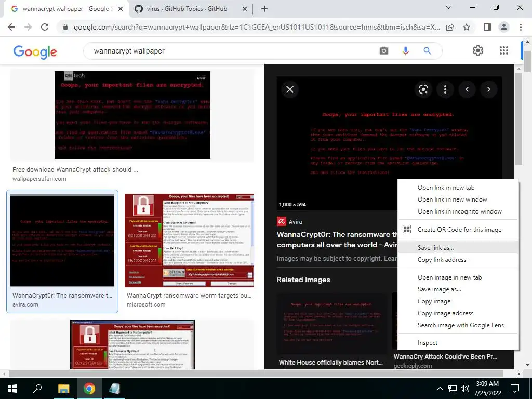Open the avira.com WannaCrypt0r thumbnail
The width and height of the screenshot is (532, 399).
click(x=62, y=240)
